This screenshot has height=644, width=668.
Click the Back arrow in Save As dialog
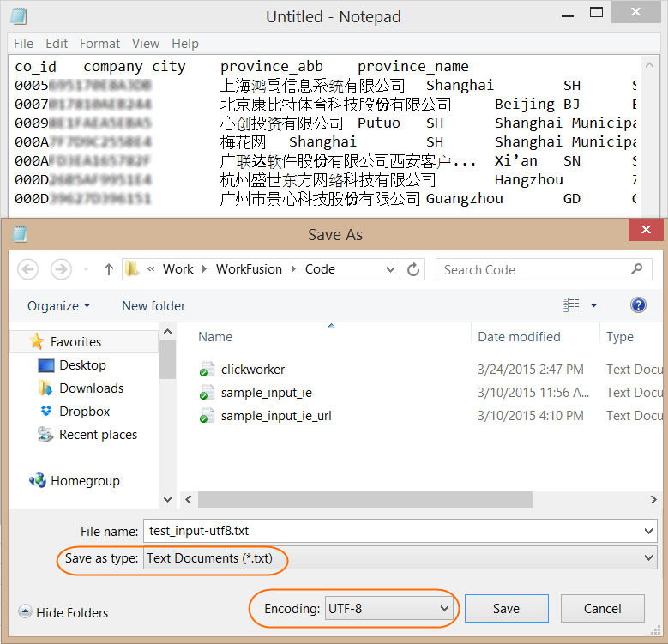click(x=27, y=269)
